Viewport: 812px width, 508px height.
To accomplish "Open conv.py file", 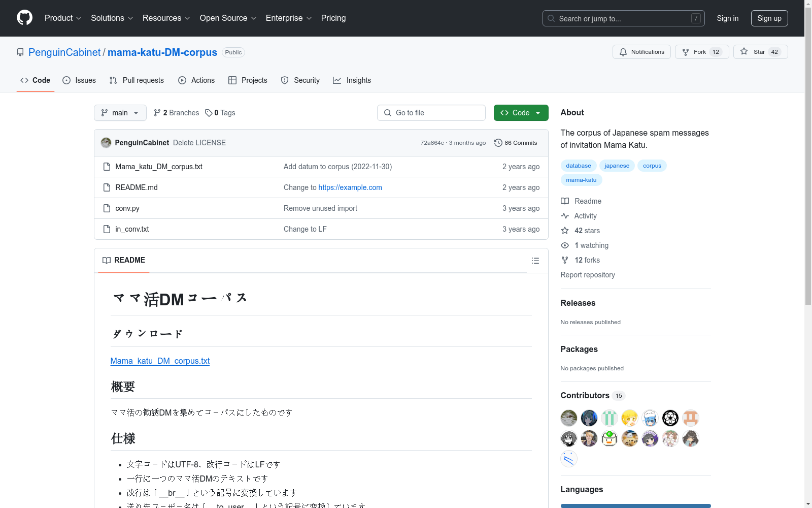I will point(127,208).
